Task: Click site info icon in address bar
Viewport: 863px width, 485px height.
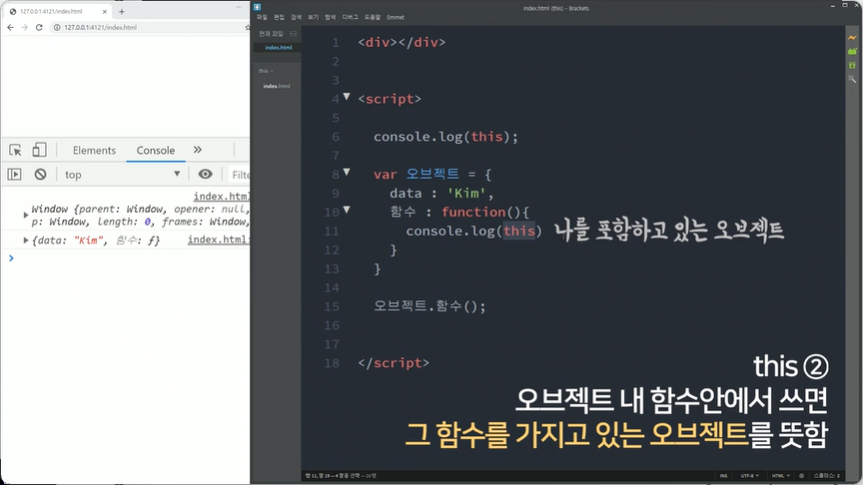Action: [57, 27]
